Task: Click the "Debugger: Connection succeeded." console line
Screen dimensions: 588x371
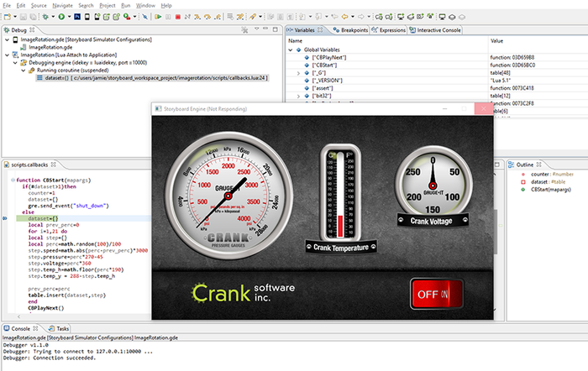Action: coord(50,358)
